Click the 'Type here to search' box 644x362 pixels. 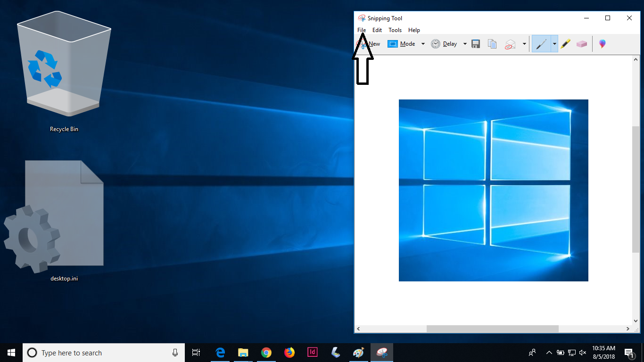104,353
